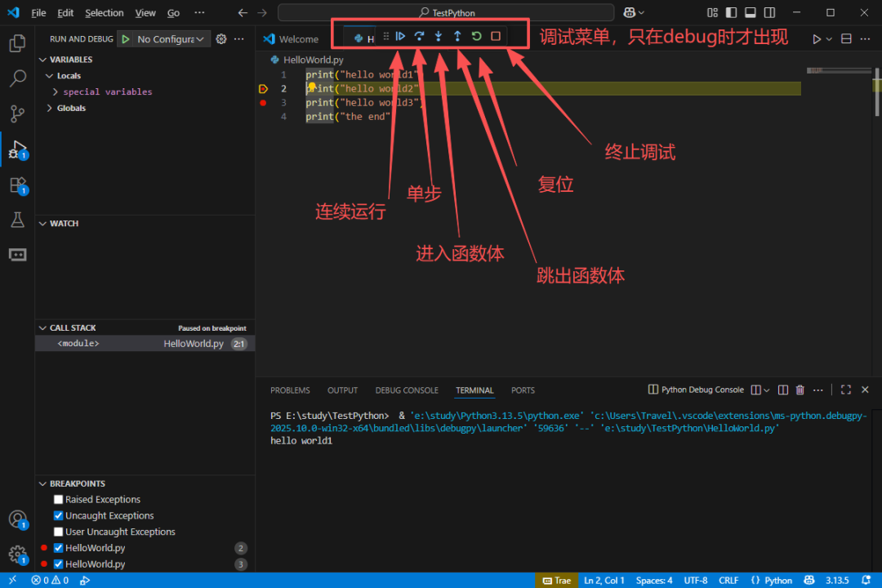Open editor more actions ellipsis
This screenshot has height=588, width=882.
click(x=865, y=39)
